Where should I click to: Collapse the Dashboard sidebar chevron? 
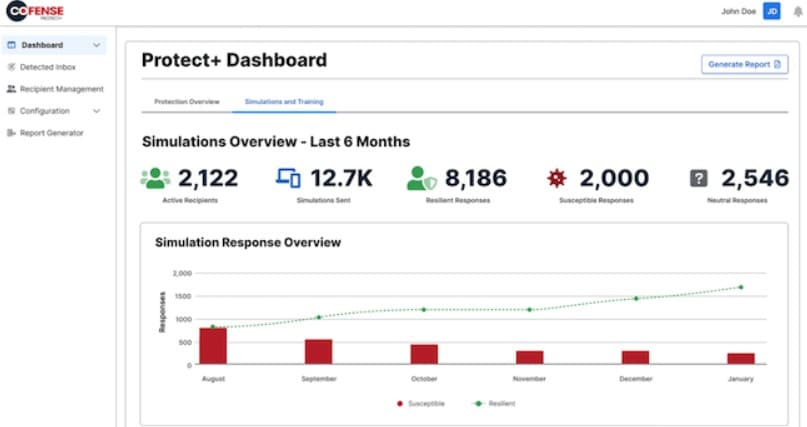point(96,45)
